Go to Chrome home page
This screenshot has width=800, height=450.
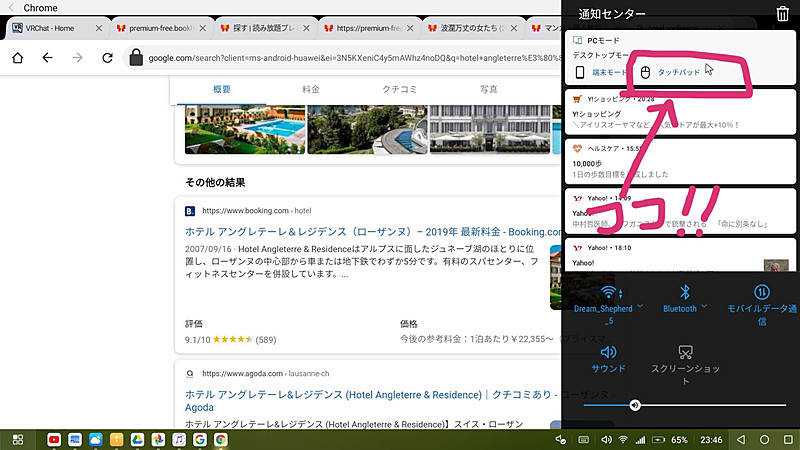[x=18, y=58]
